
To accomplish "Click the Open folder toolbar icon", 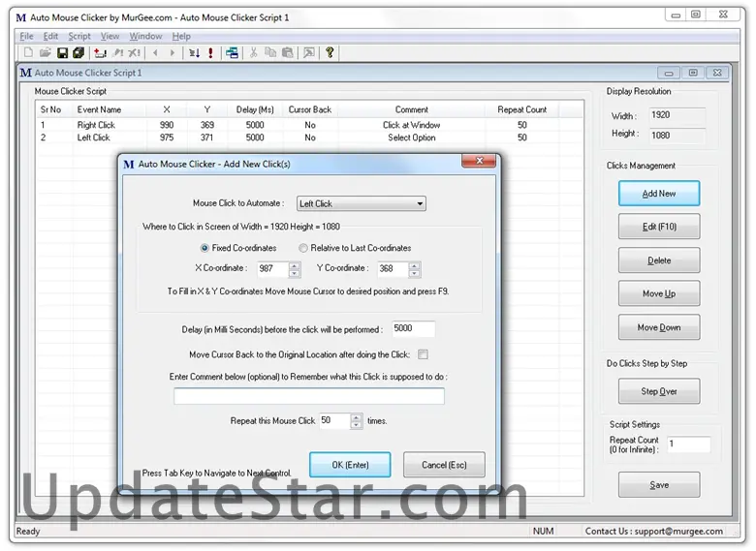I will [45, 53].
